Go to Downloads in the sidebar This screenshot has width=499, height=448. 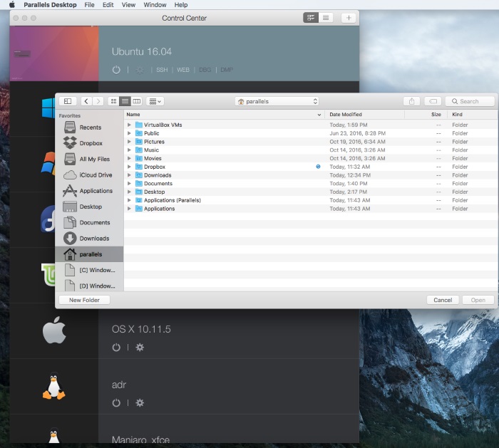[94, 239]
